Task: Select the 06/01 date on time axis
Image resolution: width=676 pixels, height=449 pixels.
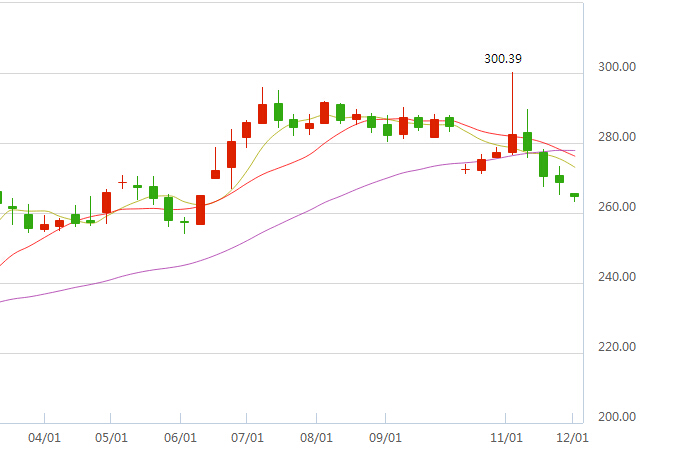Action: point(179,437)
